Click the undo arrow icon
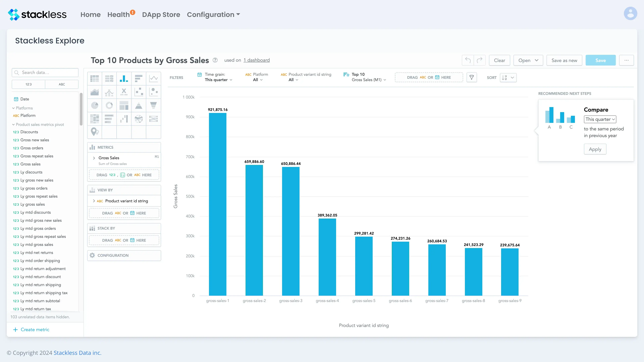This screenshot has height=362, width=644. [468, 60]
